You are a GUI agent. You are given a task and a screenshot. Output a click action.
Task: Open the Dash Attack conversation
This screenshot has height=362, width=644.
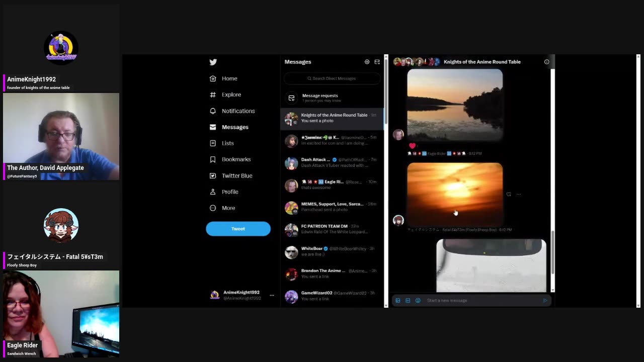[x=332, y=162]
